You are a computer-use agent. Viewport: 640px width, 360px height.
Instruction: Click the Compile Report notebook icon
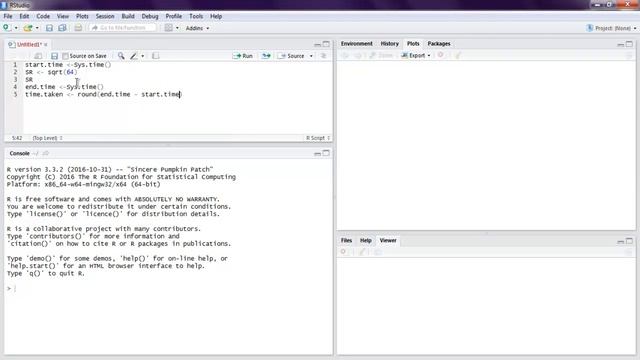156,56
